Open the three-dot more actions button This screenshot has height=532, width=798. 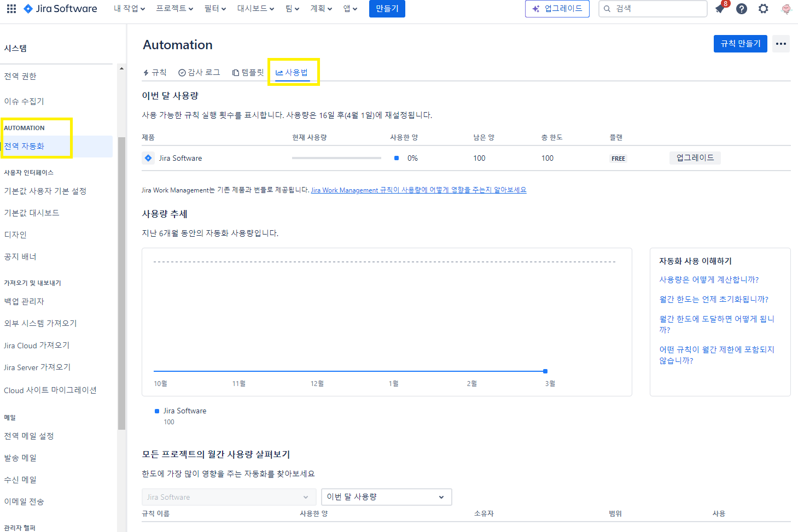tap(781, 44)
